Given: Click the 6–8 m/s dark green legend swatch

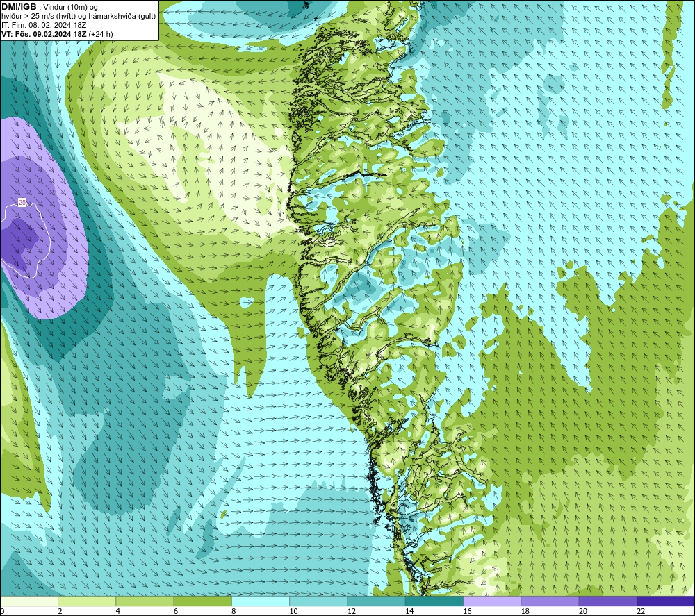Looking at the screenshot, I should click(202, 601).
